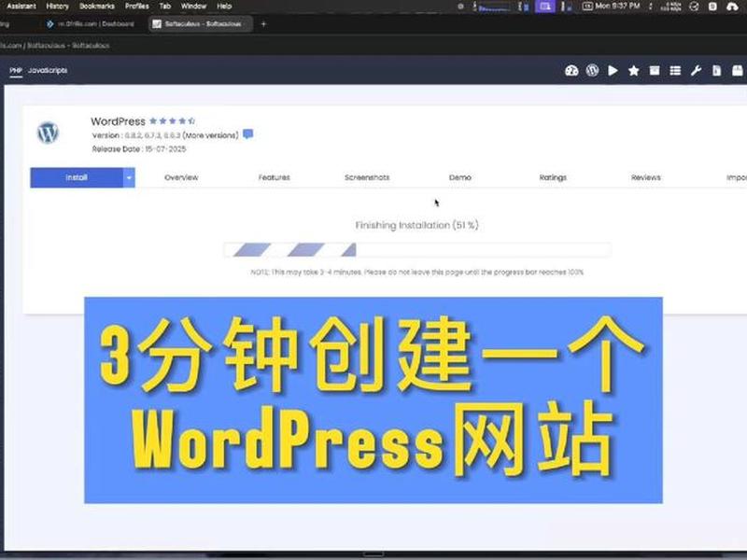
Task: Open the cPanel dashboard gauge icon
Action: point(571,71)
